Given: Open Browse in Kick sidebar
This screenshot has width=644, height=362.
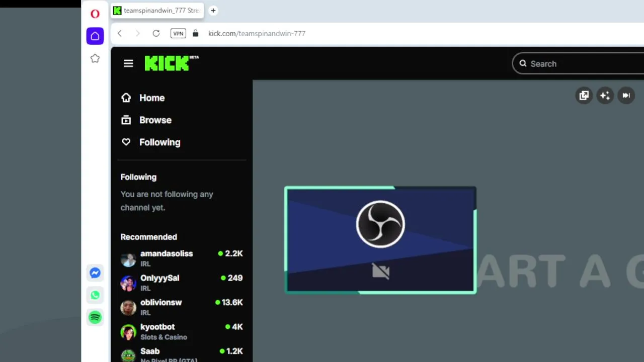Looking at the screenshot, I should [x=155, y=120].
